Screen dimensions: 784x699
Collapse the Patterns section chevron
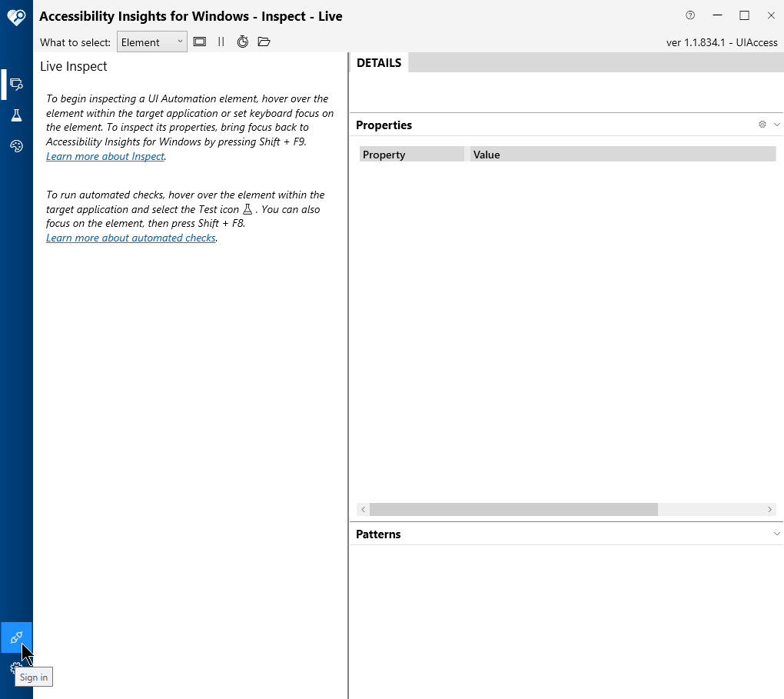776,534
